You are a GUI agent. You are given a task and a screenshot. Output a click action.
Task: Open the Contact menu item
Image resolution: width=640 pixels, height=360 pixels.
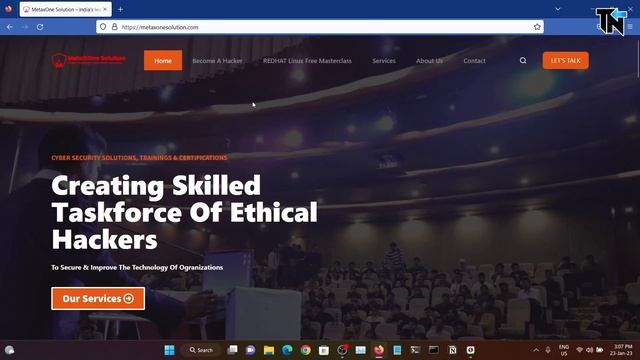(x=474, y=60)
